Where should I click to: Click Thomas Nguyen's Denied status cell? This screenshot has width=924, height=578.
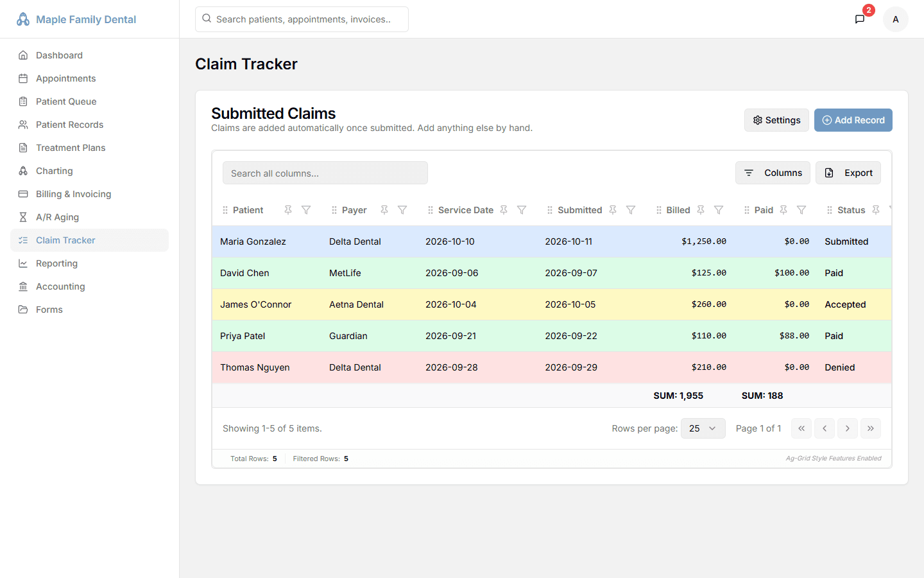(853, 367)
